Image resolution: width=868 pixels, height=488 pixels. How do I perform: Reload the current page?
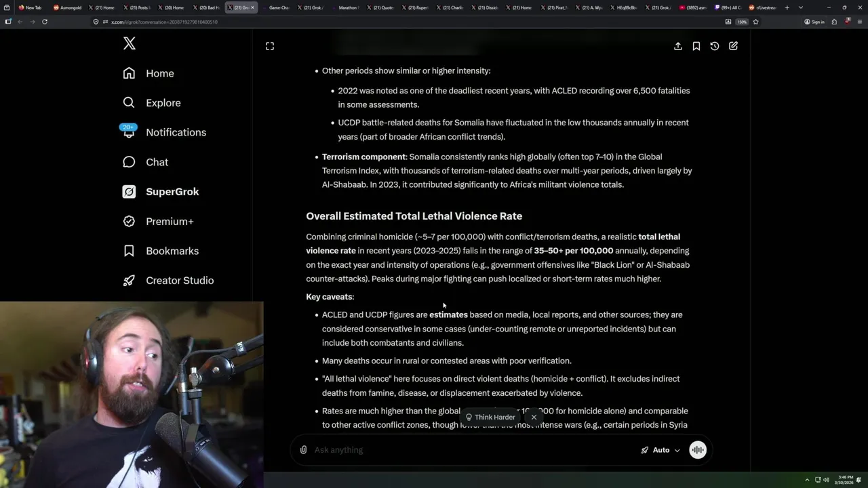coord(45,22)
